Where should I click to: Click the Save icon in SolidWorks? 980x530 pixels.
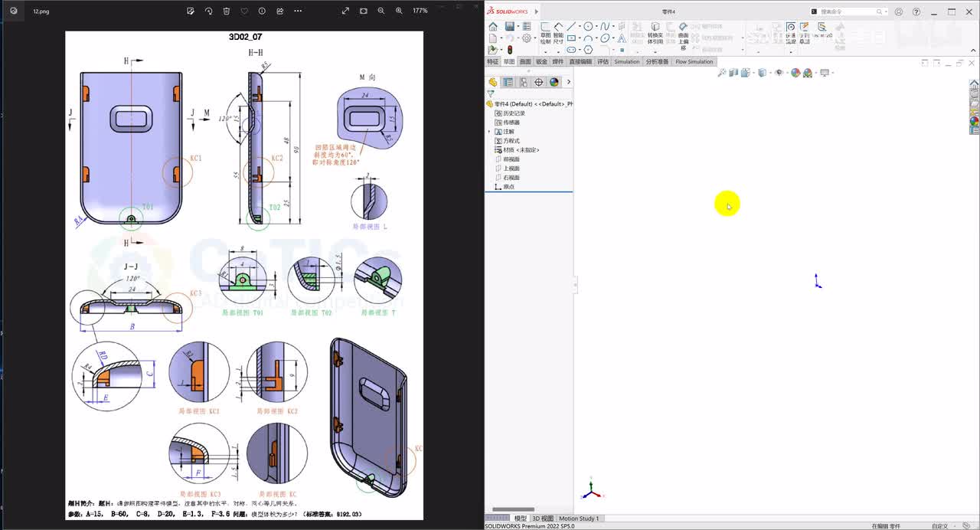click(x=510, y=26)
